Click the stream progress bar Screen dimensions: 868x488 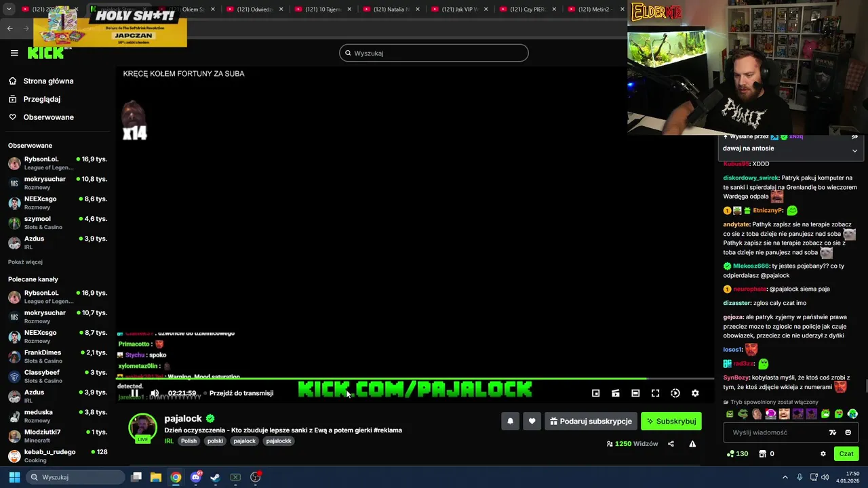(x=415, y=379)
